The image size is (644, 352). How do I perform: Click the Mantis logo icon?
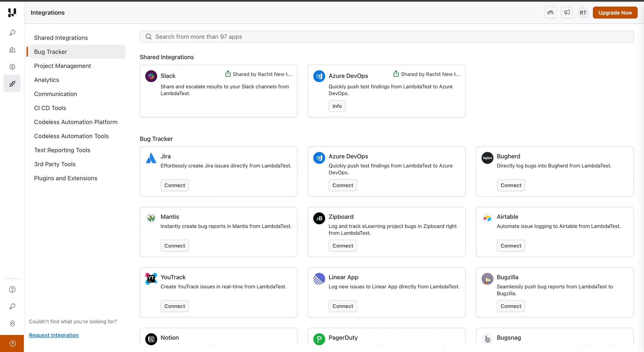(151, 218)
